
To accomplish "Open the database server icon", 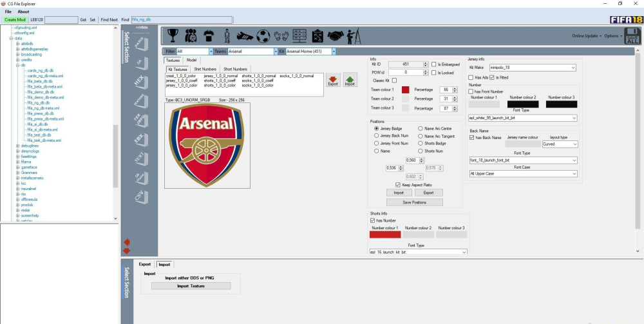I will click(299, 35).
